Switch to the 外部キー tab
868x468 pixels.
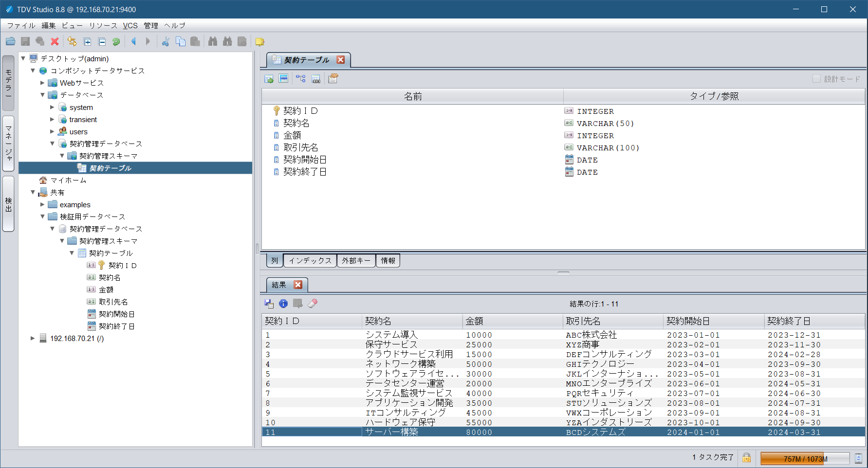pos(356,261)
